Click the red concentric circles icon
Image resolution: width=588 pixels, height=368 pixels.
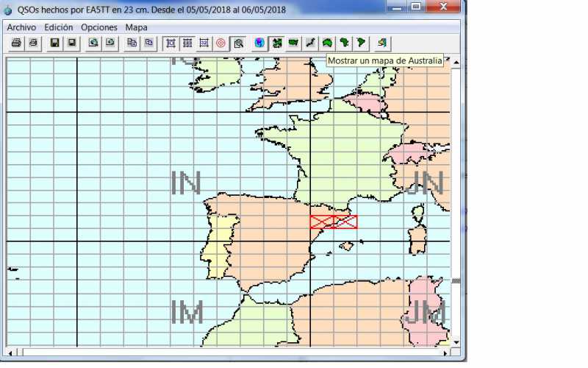pos(221,43)
